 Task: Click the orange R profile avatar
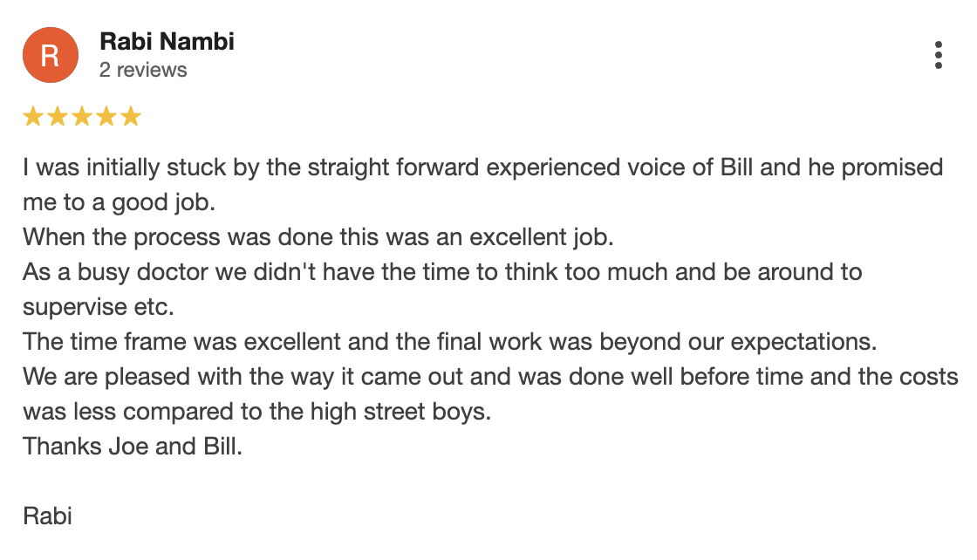pos(51,55)
